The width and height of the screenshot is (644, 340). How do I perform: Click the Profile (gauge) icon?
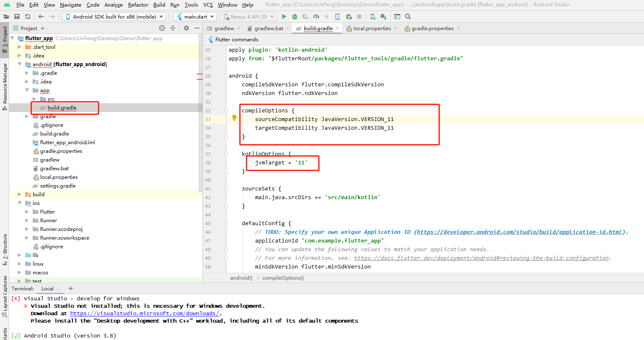coord(316,17)
